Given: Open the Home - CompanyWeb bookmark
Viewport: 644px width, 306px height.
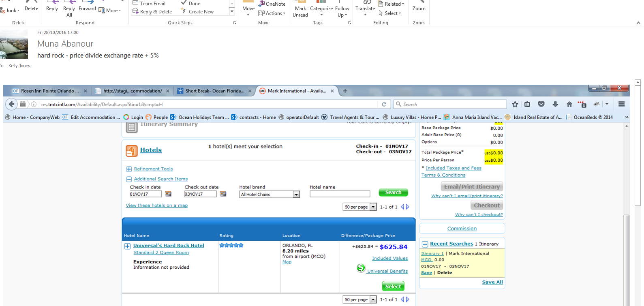Looking at the screenshot, I should 32,117.
